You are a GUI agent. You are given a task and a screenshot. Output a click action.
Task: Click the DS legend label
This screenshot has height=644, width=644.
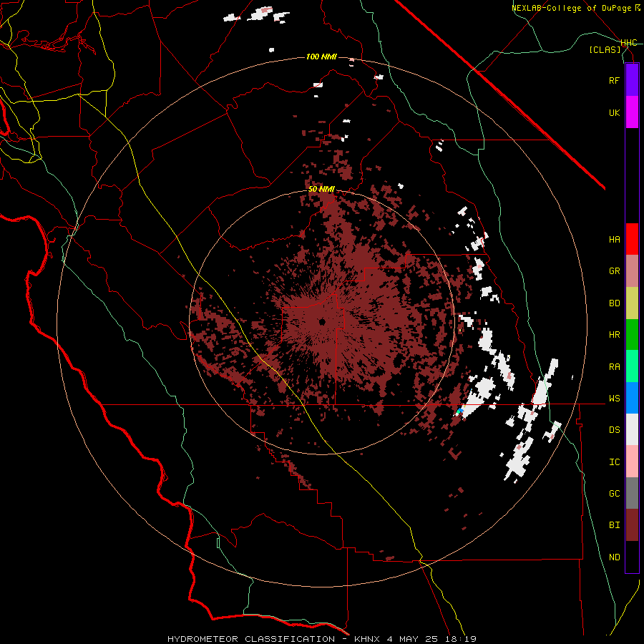(614, 430)
